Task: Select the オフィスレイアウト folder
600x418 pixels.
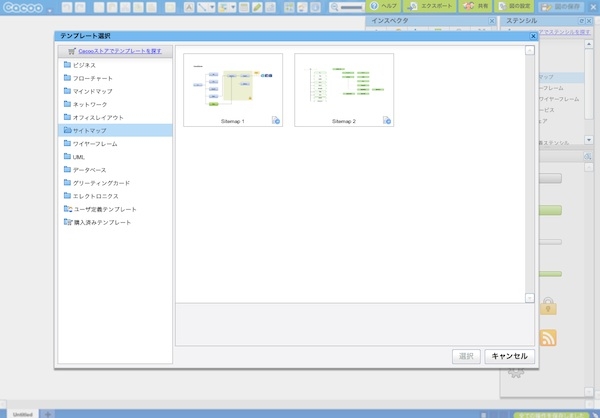Action: coord(115,117)
